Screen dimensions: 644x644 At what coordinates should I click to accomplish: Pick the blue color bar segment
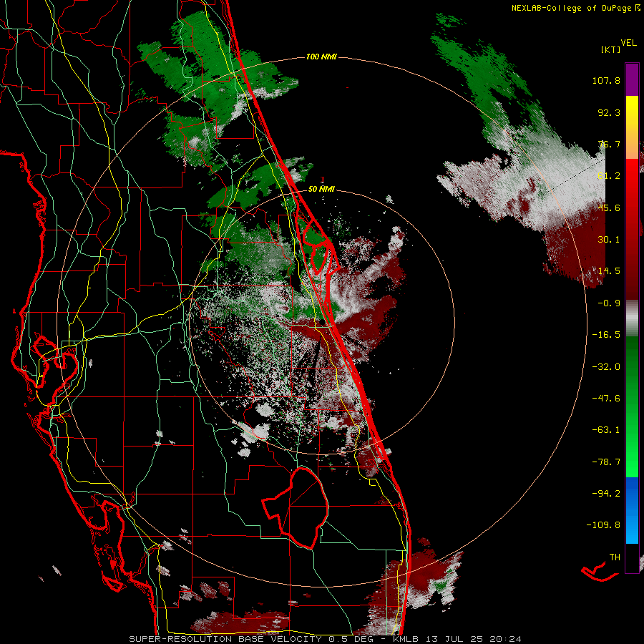(632, 510)
